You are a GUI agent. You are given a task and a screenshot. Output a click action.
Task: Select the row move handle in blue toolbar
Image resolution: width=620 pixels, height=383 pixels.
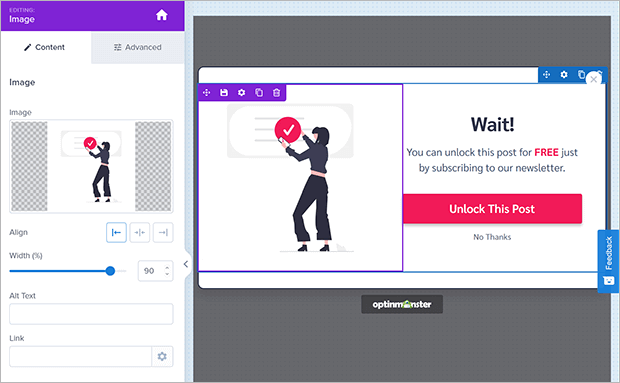[546, 74]
